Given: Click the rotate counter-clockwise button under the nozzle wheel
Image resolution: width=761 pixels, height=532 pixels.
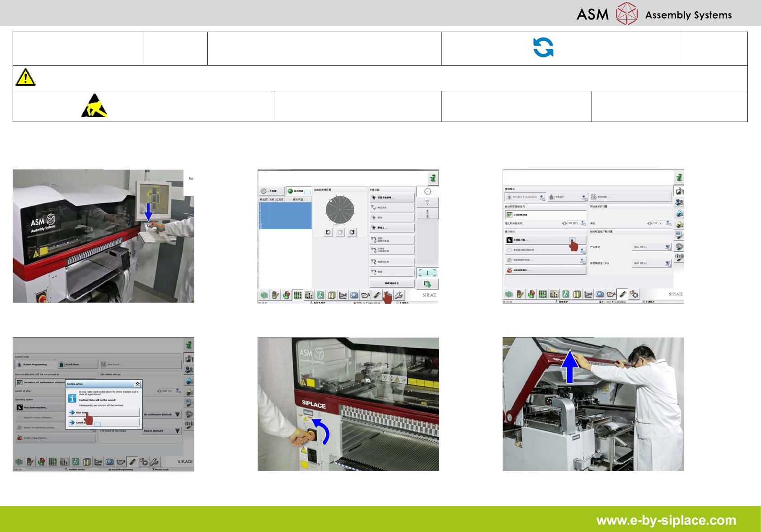Looking at the screenshot, I should pyautogui.click(x=329, y=232).
